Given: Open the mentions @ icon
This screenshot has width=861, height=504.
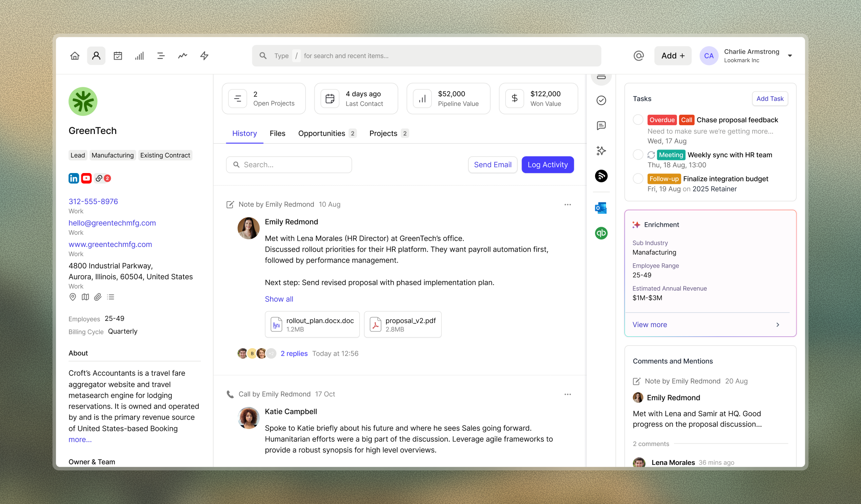Looking at the screenshot, I should pyautogui.click(x=638, y=56).
